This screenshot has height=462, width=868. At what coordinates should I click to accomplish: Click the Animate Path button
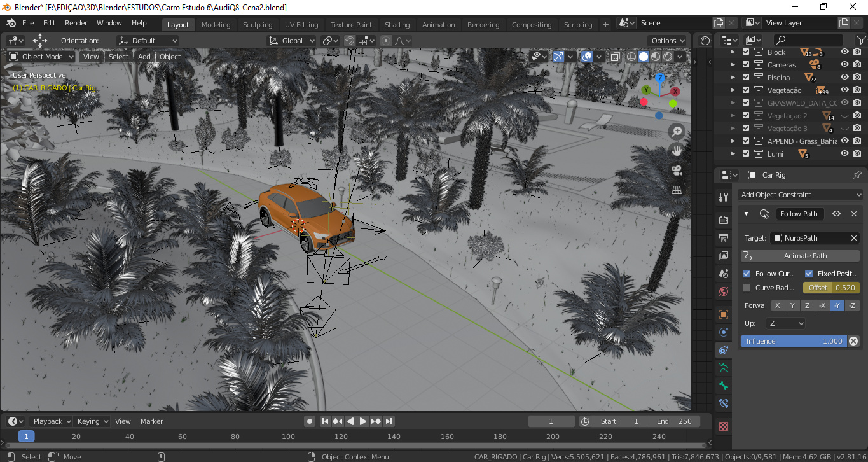tap(800, 256)
